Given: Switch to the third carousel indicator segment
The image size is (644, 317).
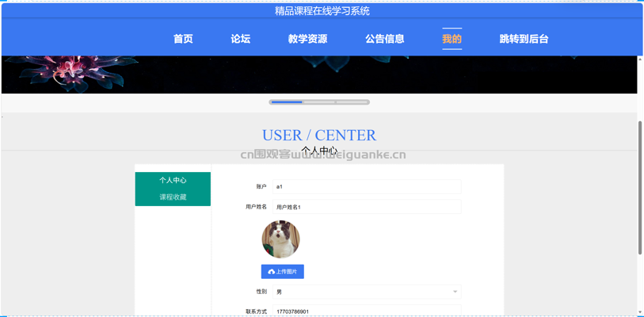Looking at the screenshot, I should (x=352, y=102).
